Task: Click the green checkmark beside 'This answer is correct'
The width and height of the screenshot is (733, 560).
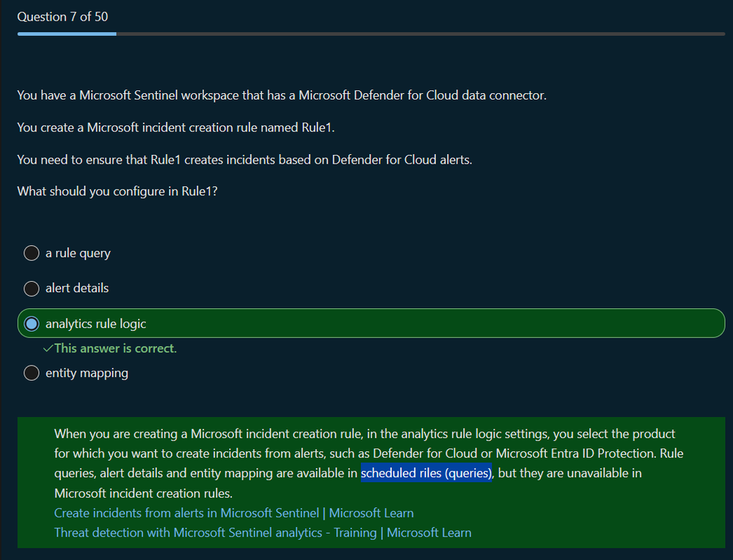Action: pyautogui.click(x=48, y=349)
